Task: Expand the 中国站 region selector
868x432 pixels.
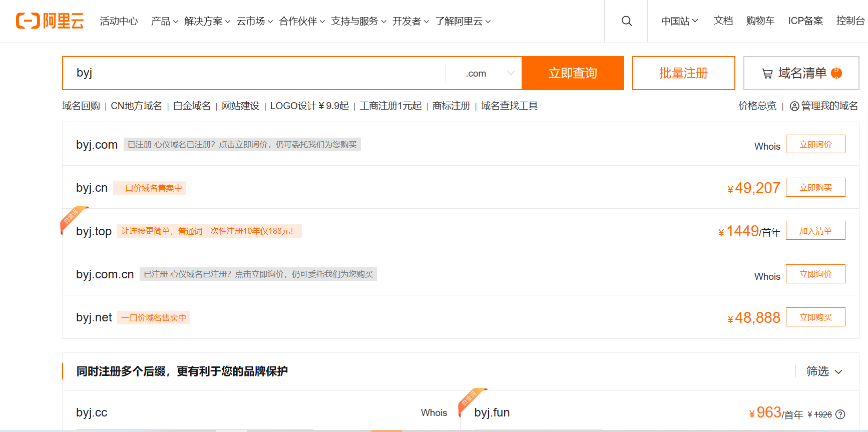Action: point(679,21)
